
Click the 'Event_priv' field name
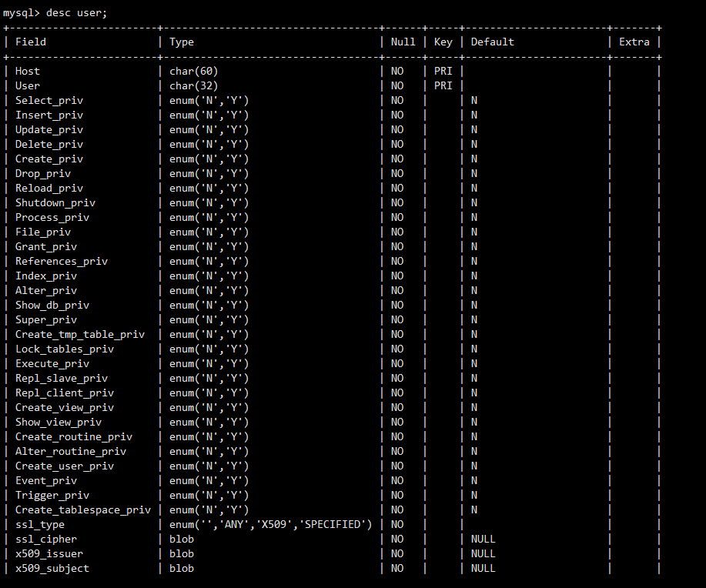coord(46,481)
